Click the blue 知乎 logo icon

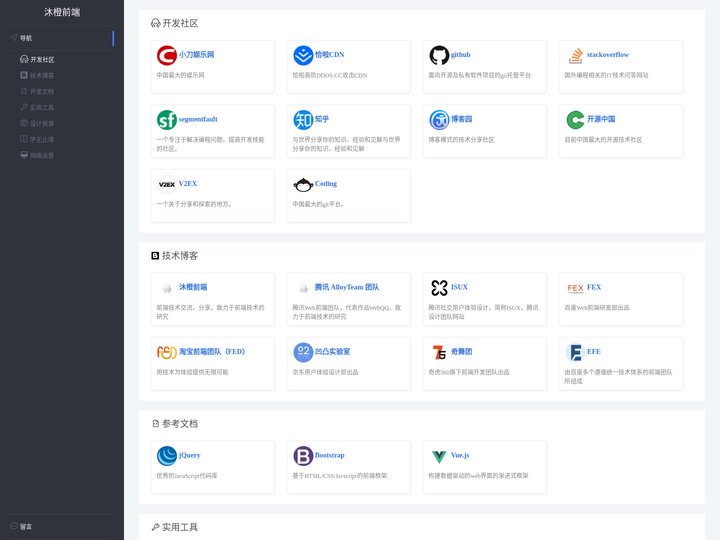pos(303,120)
